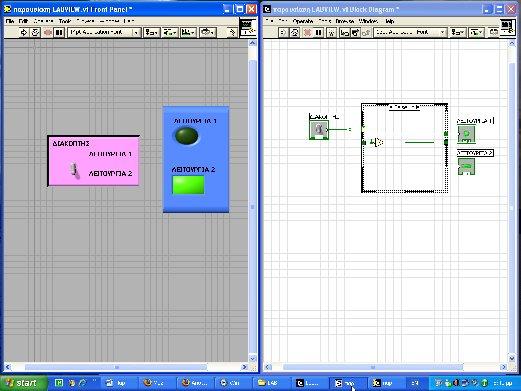Open the case structure selector label
Viewport: 521px width, 391px height.
pos(404,107)
